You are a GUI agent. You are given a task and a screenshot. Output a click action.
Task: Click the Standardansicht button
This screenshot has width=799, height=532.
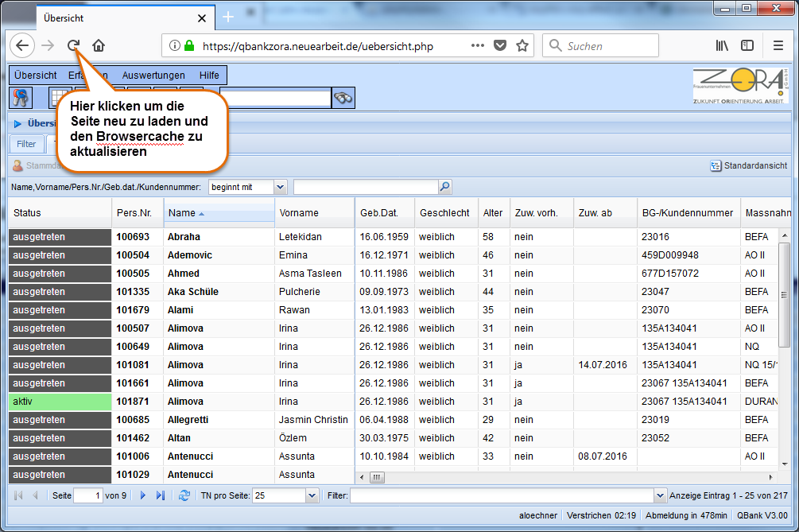pos(749,165)
